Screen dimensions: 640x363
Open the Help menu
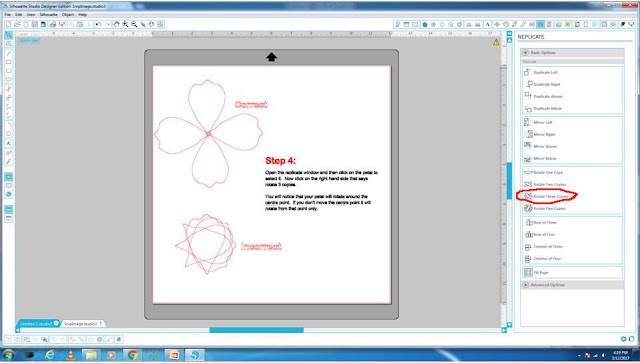point(82,15)
